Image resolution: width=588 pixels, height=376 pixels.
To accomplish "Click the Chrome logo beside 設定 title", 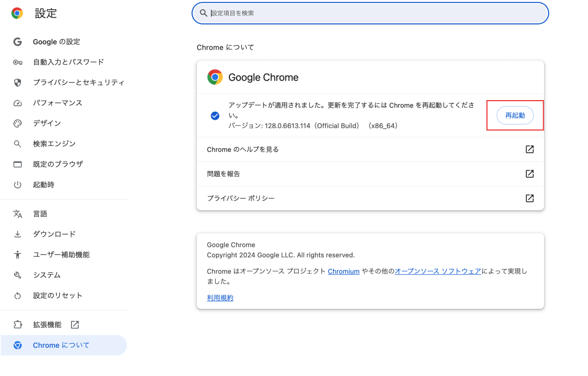I will coord(17,13).
